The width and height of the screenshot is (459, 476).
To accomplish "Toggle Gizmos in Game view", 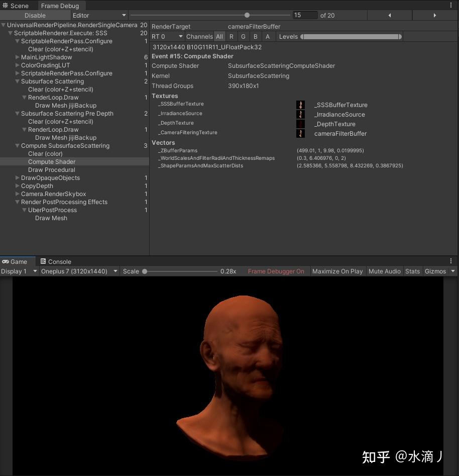I will [x=435, y=271].
